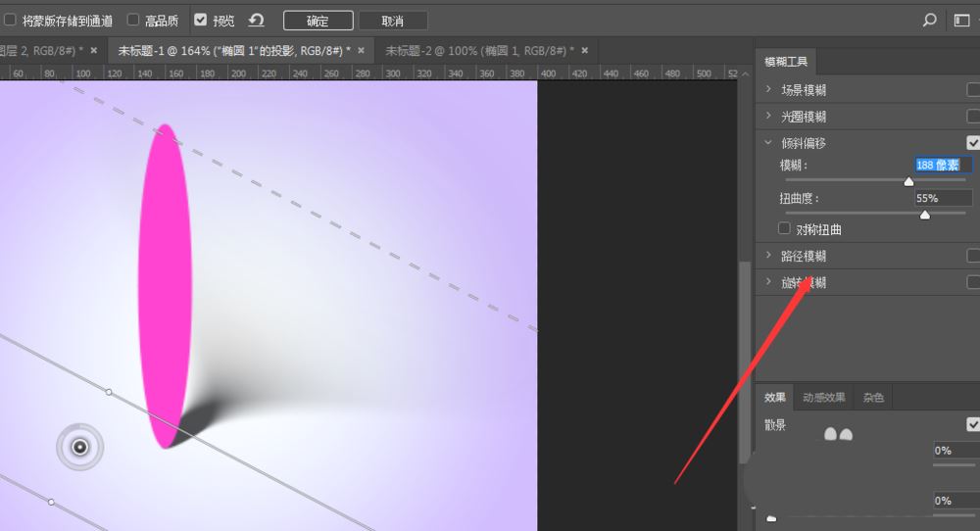Confirm with the 确定 button
The height and width of the screenshot is (531, 980).
[x=318, y=21]
